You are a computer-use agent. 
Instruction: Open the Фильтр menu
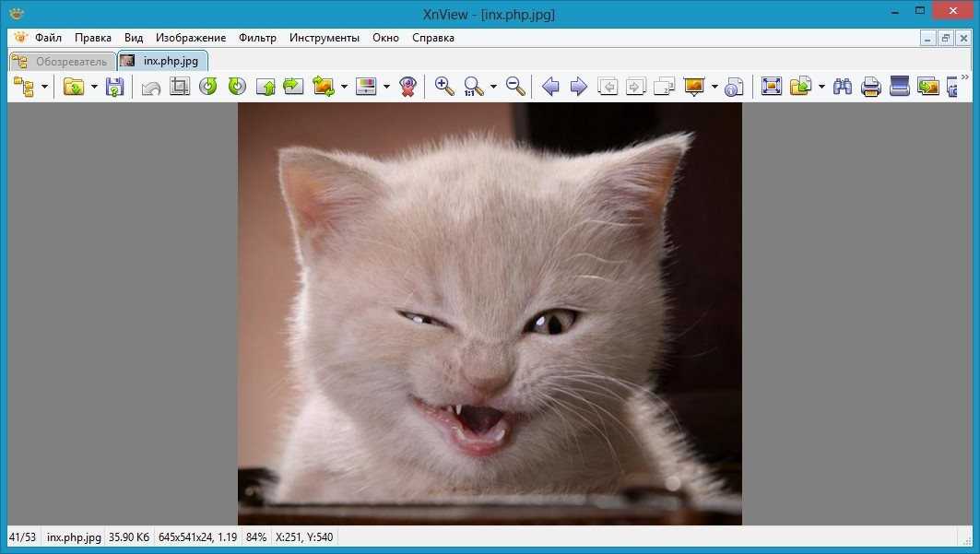tap(257, 38)
